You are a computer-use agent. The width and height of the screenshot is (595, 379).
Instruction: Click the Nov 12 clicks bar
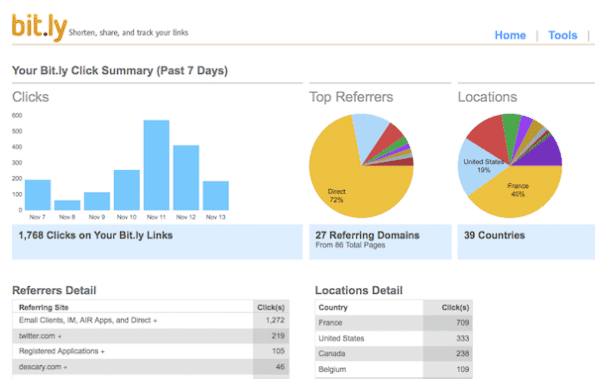186,178
